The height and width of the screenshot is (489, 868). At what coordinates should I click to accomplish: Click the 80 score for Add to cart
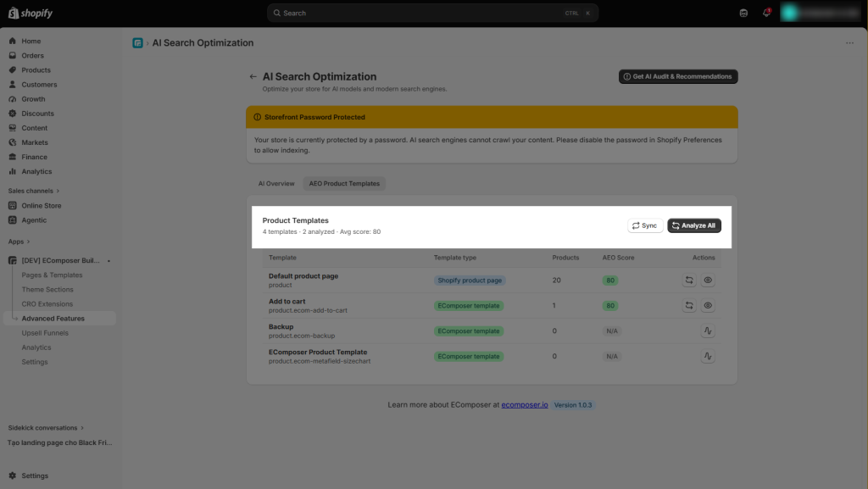pyautogui.click(x=610, y=306)
